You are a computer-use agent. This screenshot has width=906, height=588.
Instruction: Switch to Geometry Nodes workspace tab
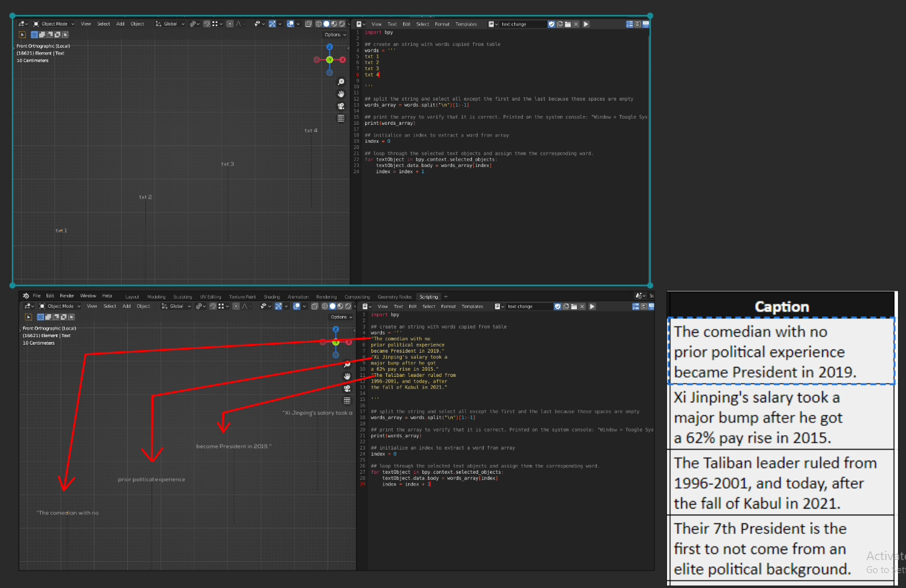394,297
